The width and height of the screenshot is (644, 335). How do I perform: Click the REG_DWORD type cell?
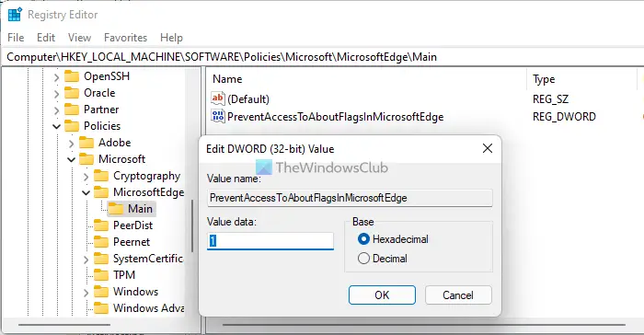(x=564, y=117)
